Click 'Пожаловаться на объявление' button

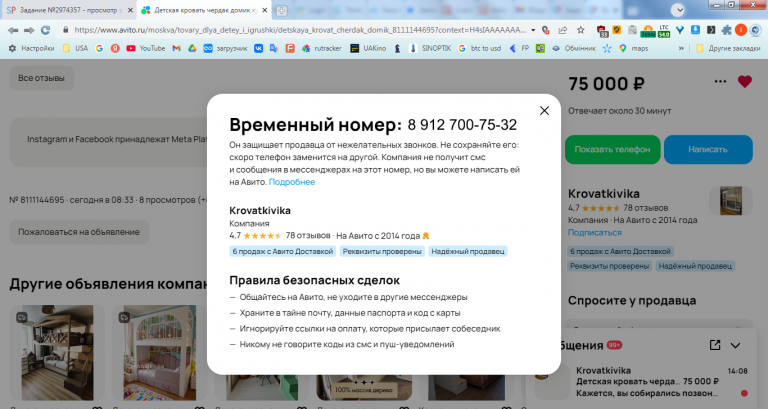click(79, 232)
